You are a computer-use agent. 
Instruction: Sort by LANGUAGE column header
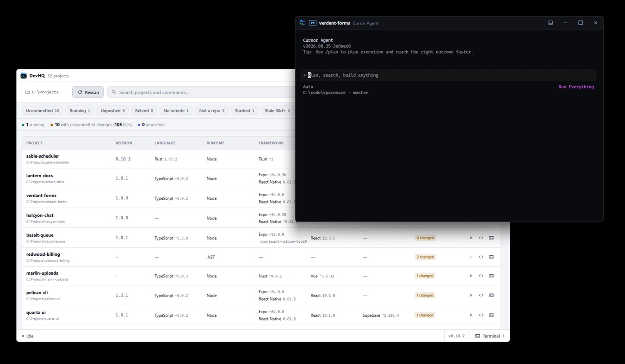click(x=165, y=143)
